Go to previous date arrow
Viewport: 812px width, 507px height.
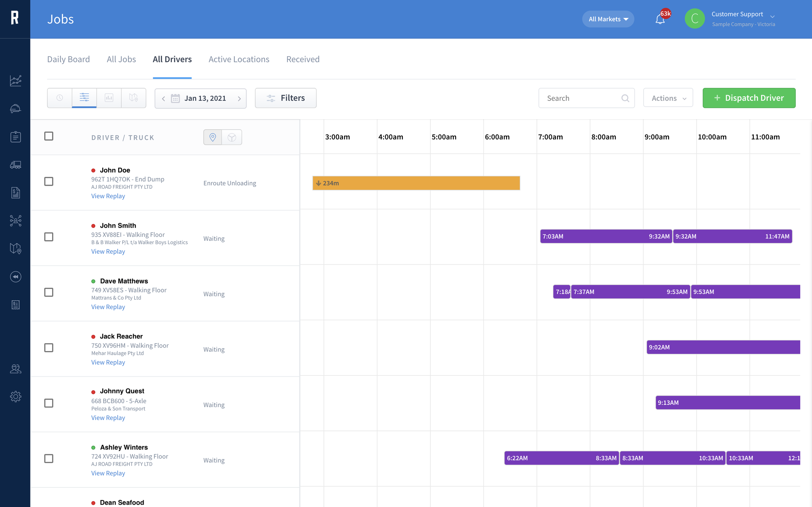(163, 98)
